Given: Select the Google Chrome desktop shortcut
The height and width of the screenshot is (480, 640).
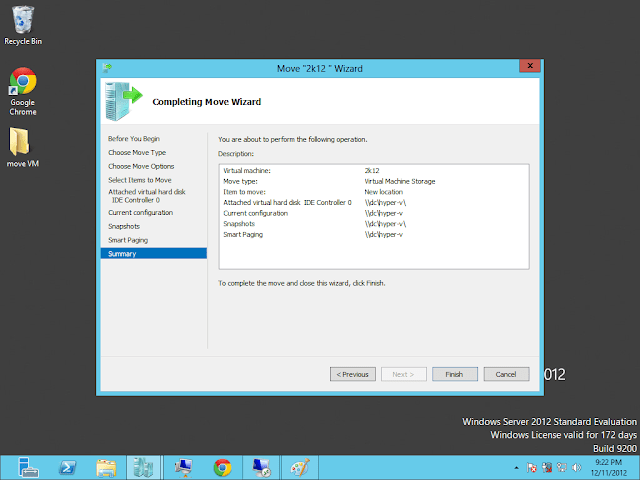Looking at the screenshot, I should 23,90.
